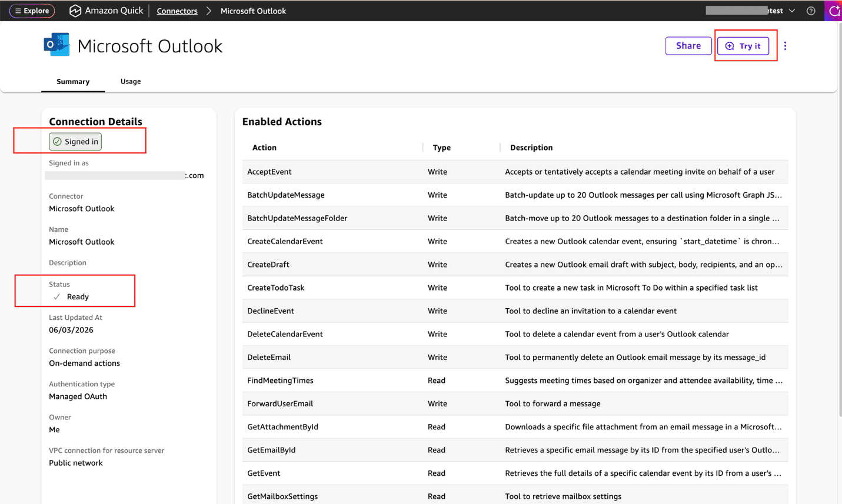Click the Public network value

(x=75, y=463)
